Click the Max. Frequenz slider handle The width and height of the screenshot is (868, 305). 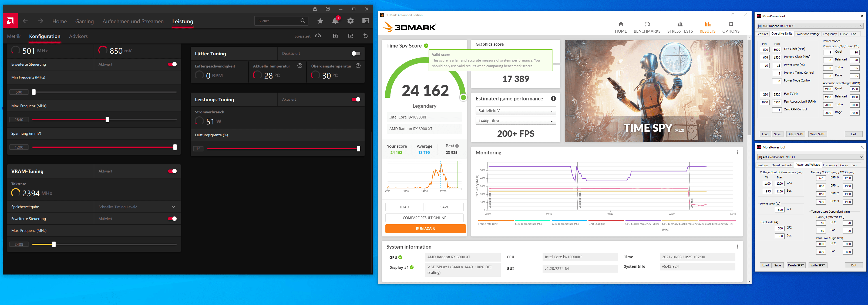107,120
